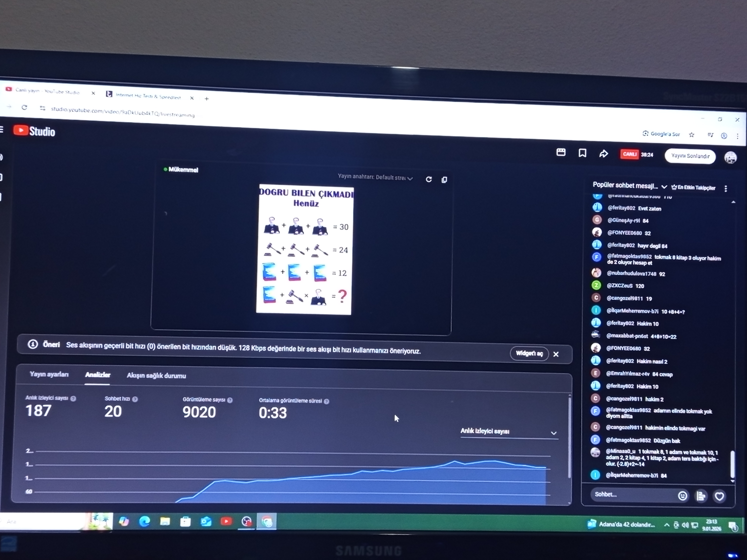The width and height of the screenshot is (747, 560).
Task: Click the Yayını Sonlandır button
Action: (x=690, y=156)
